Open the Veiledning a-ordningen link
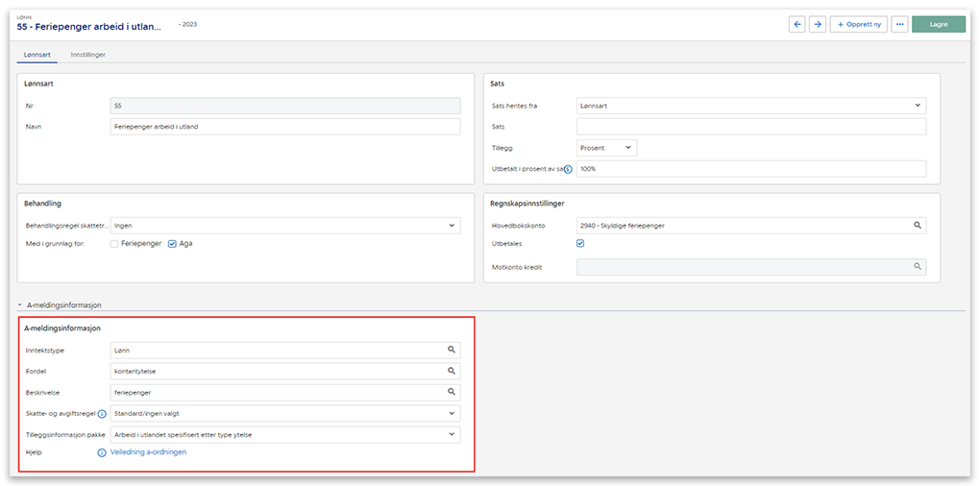This screenshot has width=980, height=486. coord(148,451)
